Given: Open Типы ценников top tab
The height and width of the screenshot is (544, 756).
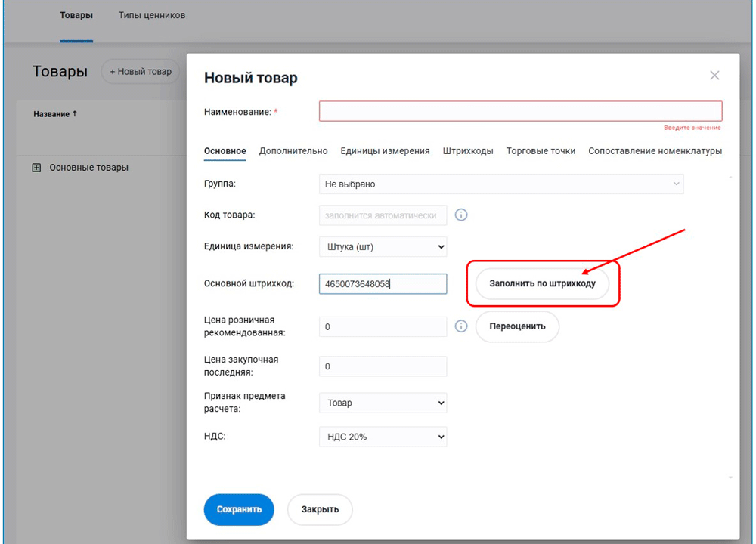Looking at the screenshot, I should pyautogui.click(x=152, y=16).
